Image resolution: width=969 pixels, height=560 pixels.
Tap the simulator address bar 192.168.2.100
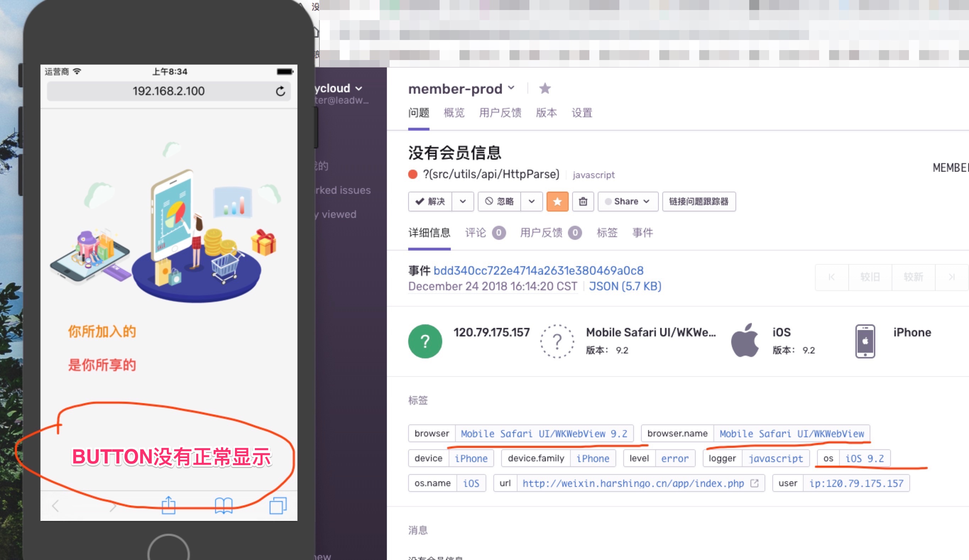click(168, 91)
